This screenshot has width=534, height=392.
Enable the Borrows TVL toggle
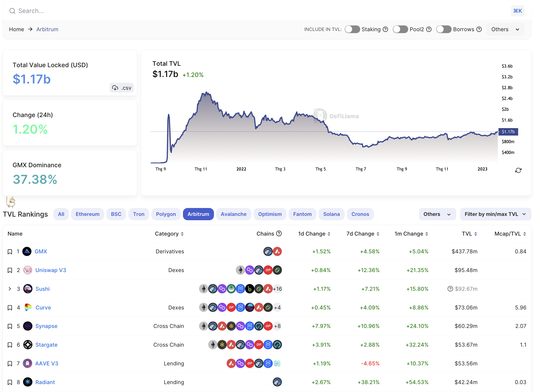pyautogui.click(x=444, y=29)
